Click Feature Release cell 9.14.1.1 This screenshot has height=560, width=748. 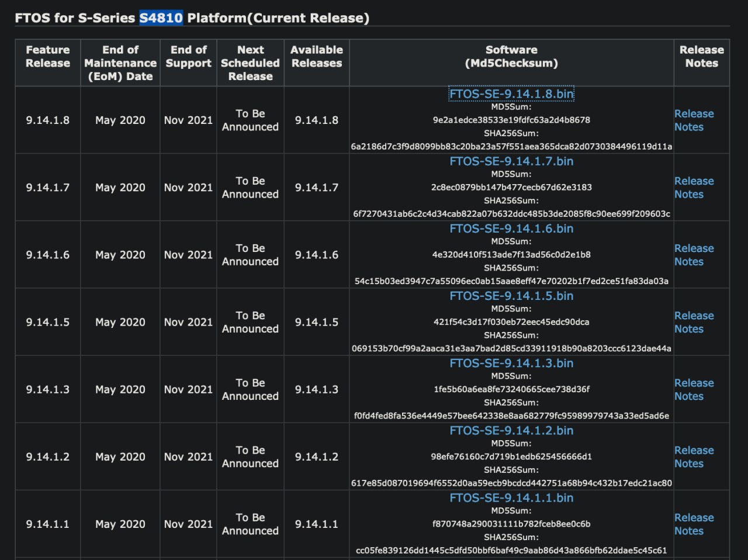click(47, 524)
